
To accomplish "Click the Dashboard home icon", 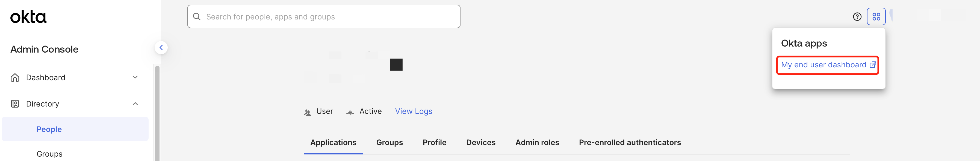I will (15, 78).
